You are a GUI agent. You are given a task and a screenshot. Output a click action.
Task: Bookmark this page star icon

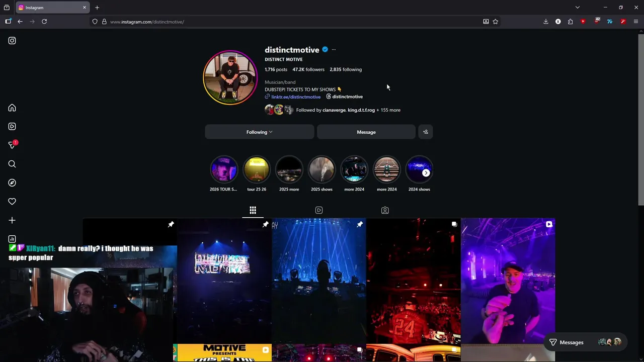tap(496, 22)
